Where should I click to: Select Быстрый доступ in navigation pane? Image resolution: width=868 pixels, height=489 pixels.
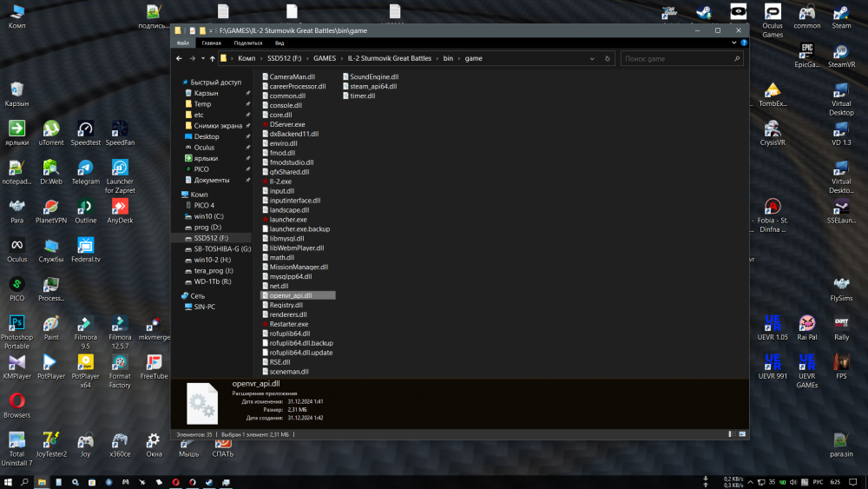[215, 82]
